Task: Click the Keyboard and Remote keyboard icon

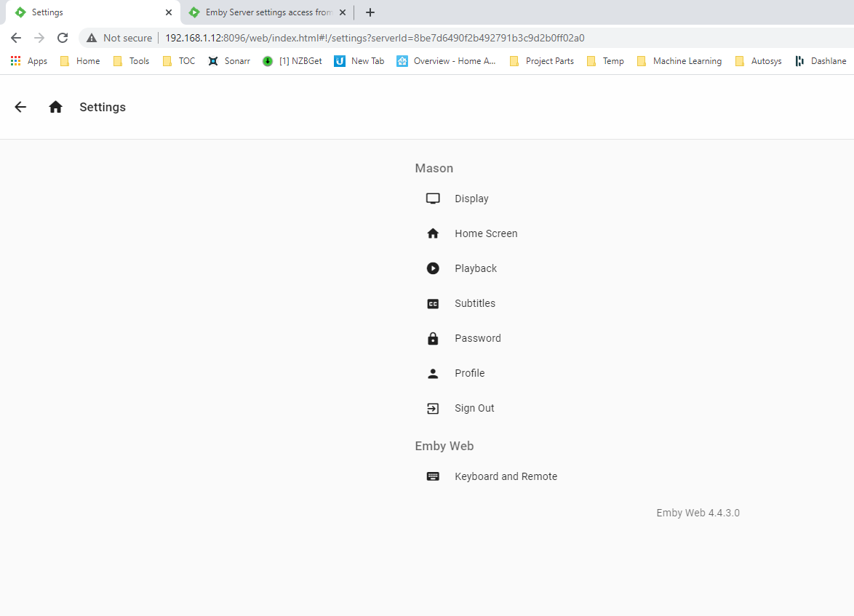Action: (433, 476)
